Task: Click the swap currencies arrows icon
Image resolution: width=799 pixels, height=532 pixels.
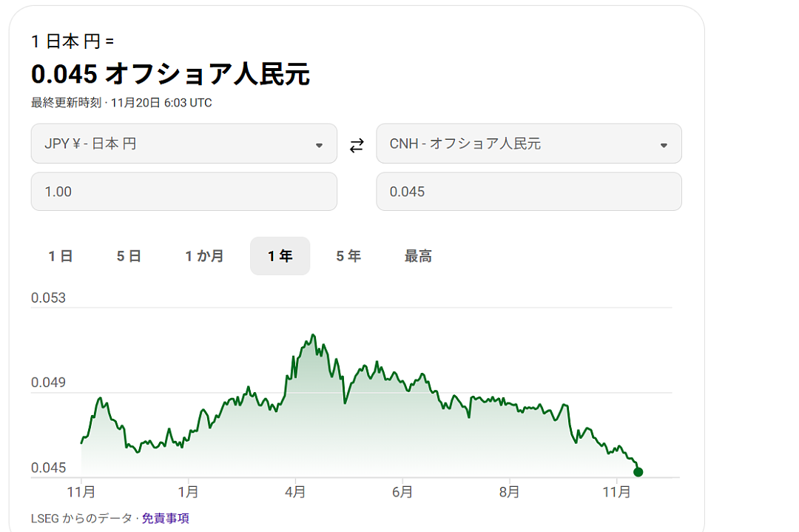Action: pos(357,145)
